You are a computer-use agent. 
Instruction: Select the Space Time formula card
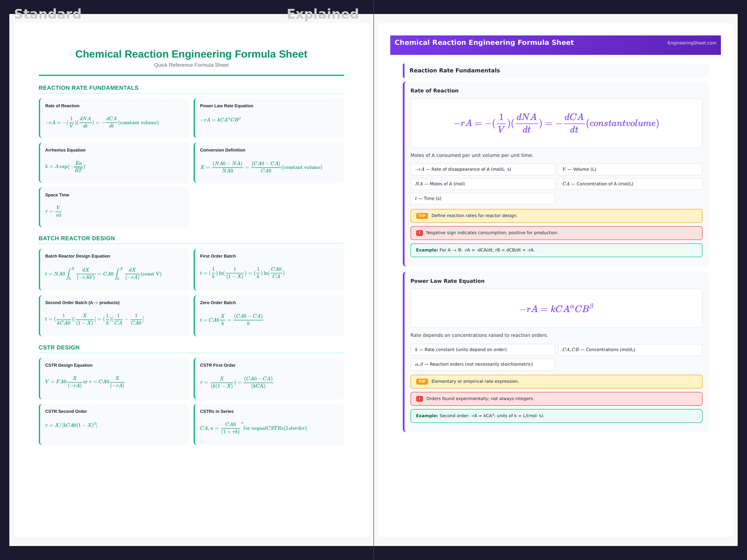(x=114, y=207)
